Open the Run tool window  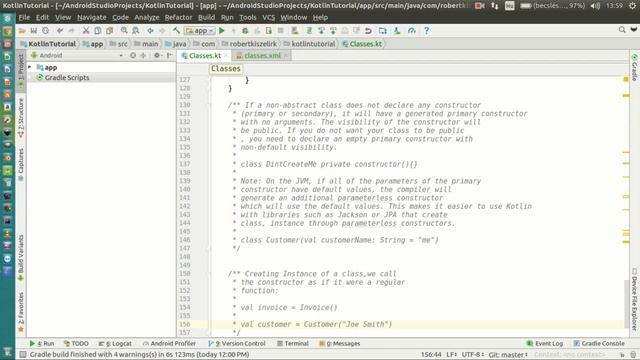point(42,344)
